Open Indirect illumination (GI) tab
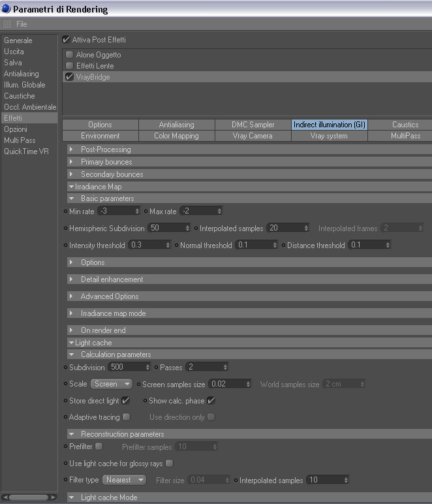Screen dimensions: 432x504 pyautogui.click(x=329, y=125)
